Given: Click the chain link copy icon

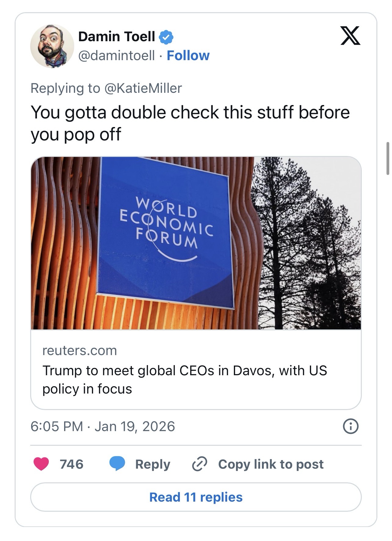Looking at the screenshot, I should pos(200,464).
